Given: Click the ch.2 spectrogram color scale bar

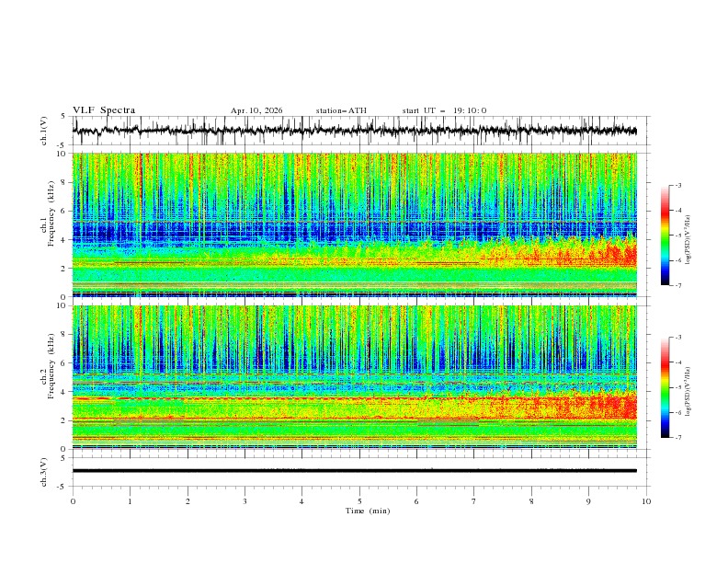Looking at the screenshot, I should click(665, 387).
